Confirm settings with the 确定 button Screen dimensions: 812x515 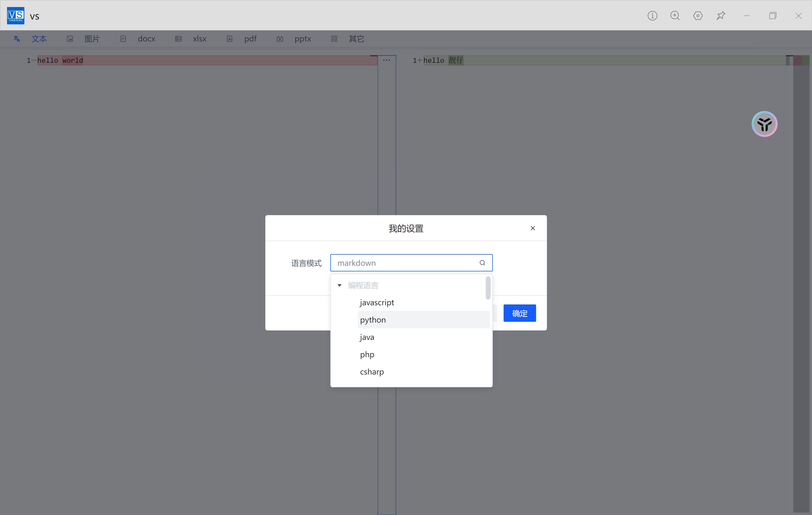pyautogui.click(x=520, y=313)
